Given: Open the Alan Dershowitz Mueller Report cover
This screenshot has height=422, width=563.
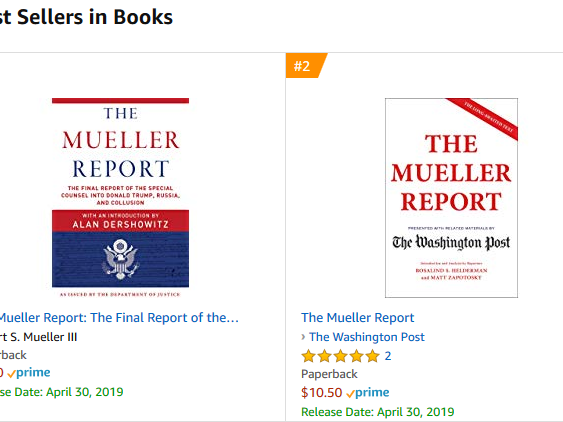Looking at the screenshot, I should tap(120, 198).
